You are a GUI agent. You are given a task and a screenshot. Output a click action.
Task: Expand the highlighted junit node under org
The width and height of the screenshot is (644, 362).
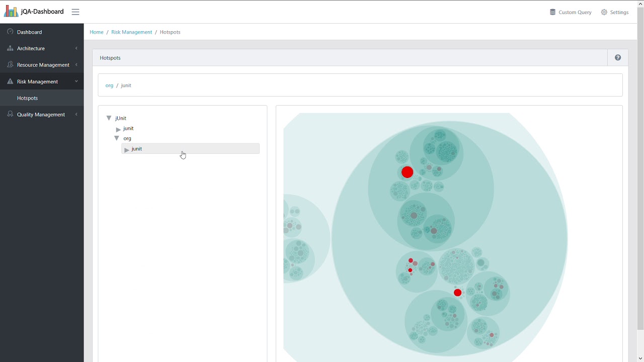[x=127, y=150]
